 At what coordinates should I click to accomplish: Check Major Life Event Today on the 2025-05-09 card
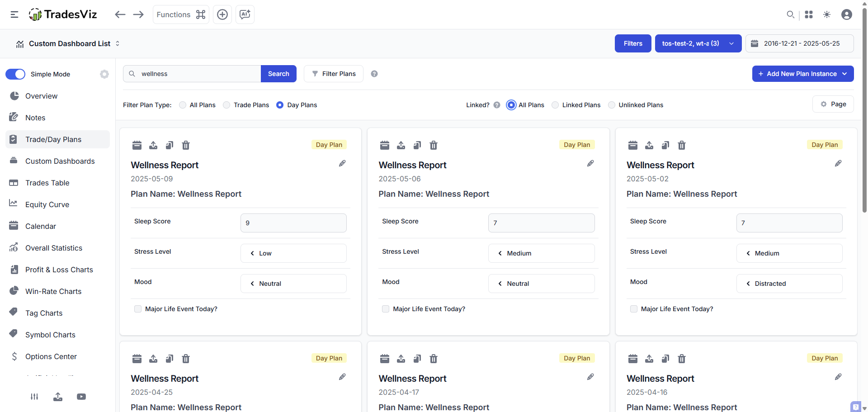click(x=138, y=309)
